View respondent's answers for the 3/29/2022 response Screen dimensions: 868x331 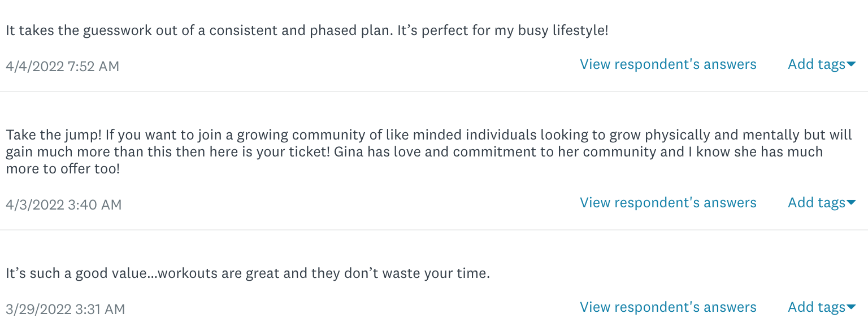(668, 307)
